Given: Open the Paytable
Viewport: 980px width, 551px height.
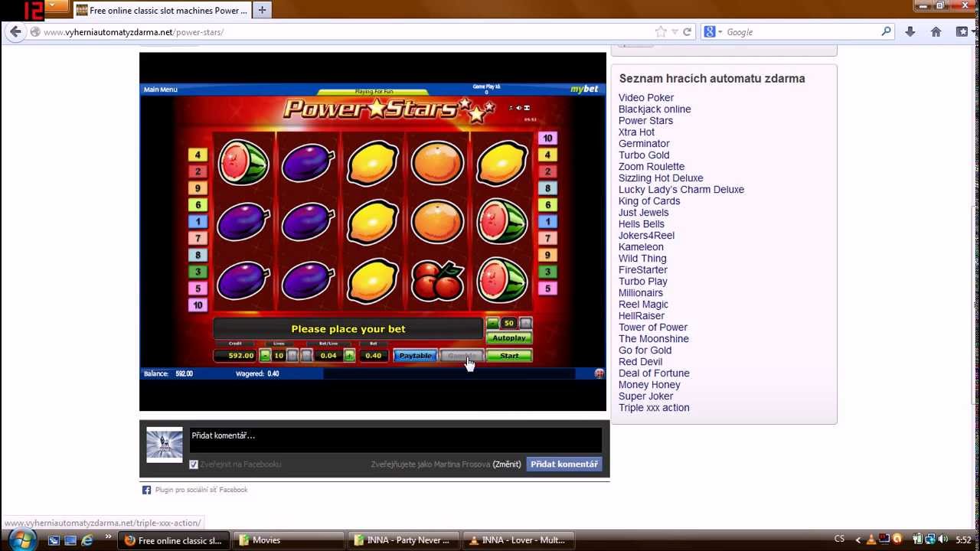Looking at the screenshot, I should coord(416,356).
